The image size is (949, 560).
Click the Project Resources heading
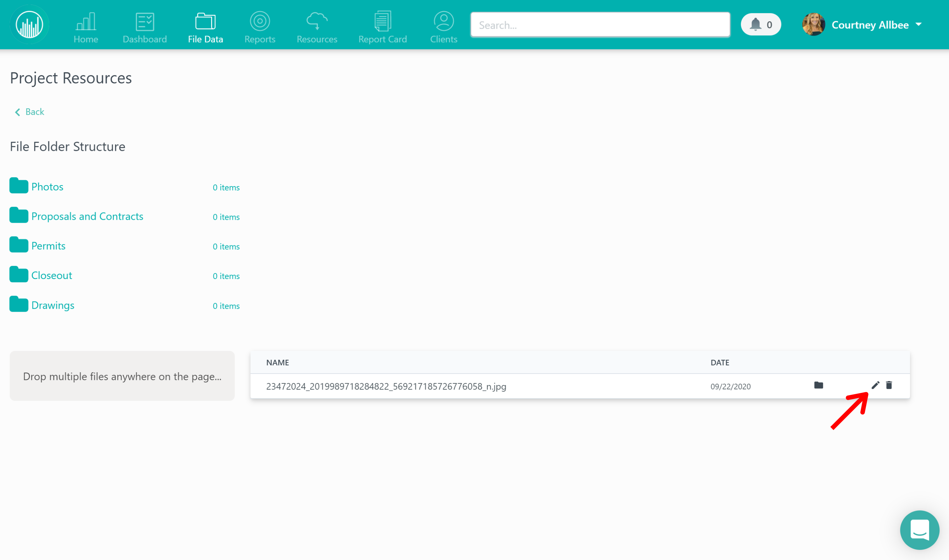pos(71,78)
